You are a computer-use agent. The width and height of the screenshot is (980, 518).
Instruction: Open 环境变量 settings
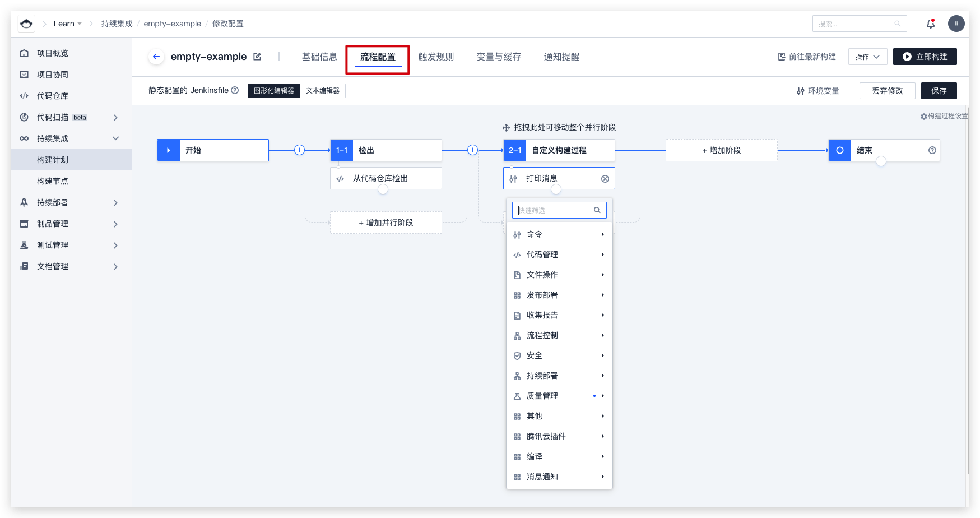(818, 91)
